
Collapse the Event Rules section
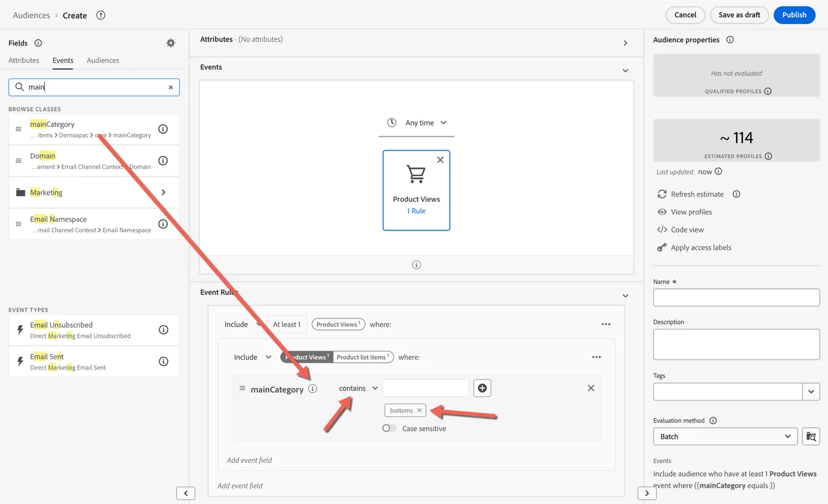point(626,296)
